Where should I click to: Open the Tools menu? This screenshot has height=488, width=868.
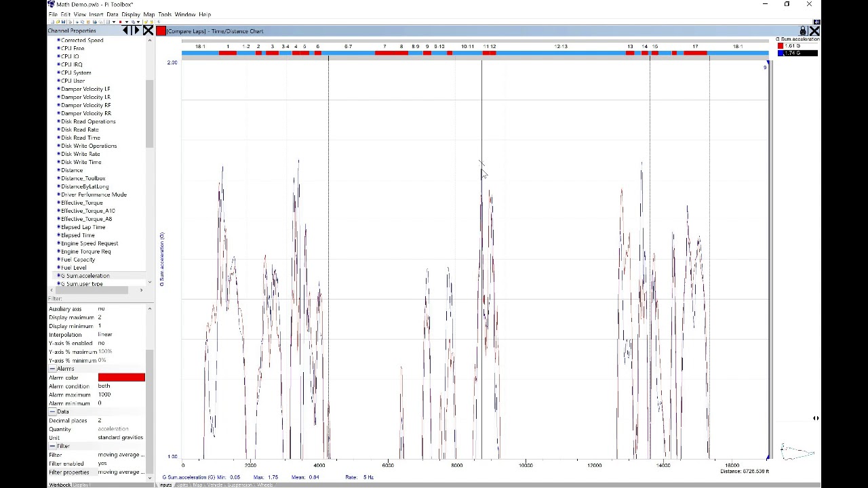click(x=165, y=14)
